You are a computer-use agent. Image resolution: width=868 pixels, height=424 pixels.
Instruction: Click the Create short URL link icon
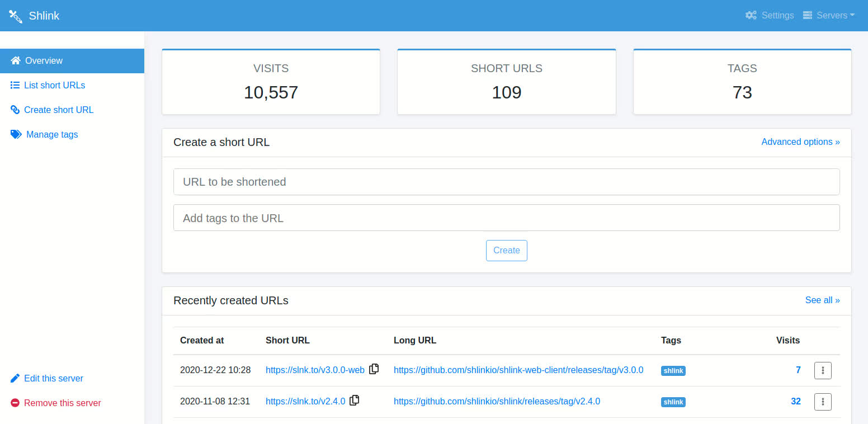15,110
